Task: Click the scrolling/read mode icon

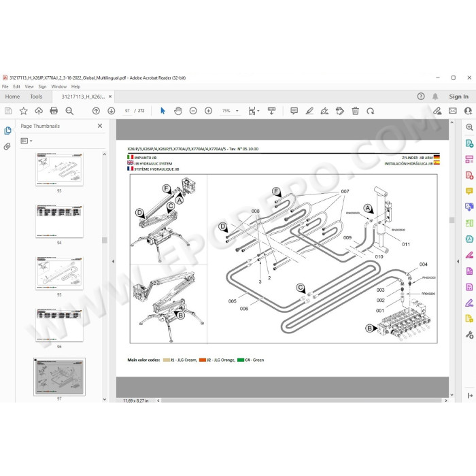Action: (271, 111)
